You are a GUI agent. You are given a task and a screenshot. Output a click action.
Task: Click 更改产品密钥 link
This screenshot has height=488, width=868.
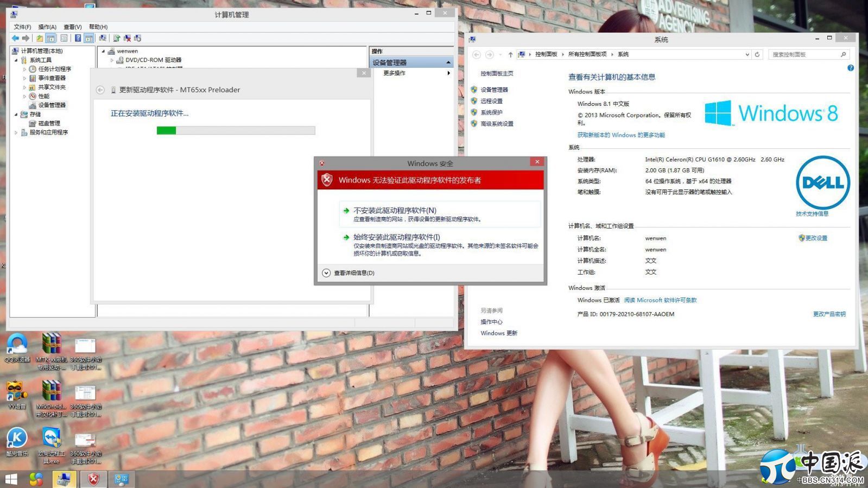pyautogui.click(x=829, y=314)
